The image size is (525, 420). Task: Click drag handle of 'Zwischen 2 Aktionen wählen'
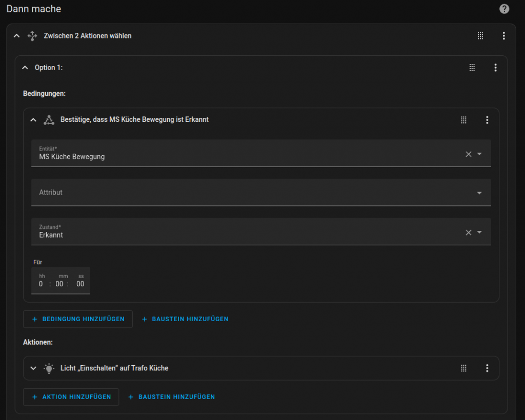480,36
